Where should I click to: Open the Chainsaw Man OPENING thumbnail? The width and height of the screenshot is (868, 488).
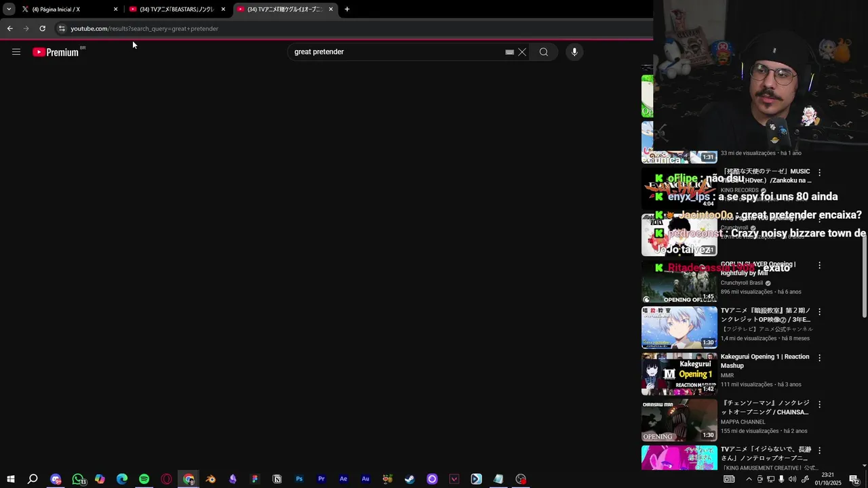[679, 420]
